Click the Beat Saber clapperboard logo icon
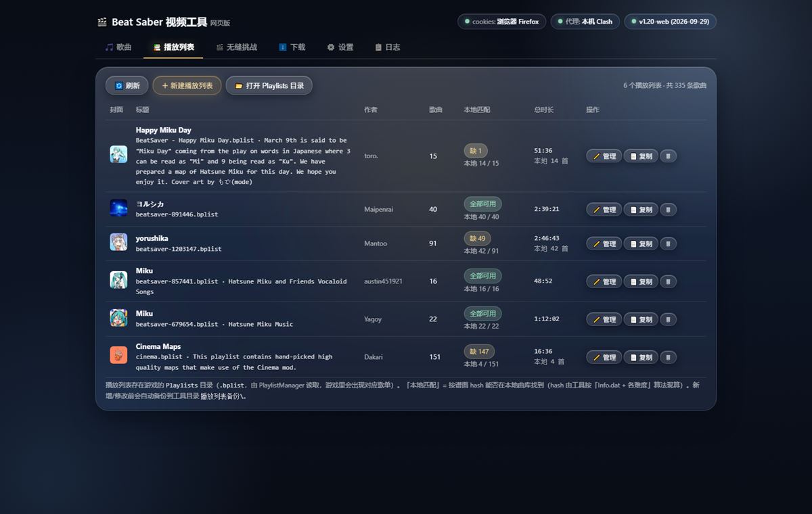Screen dimensions: 812x514 pyautogui.click(x=102, y=22)
